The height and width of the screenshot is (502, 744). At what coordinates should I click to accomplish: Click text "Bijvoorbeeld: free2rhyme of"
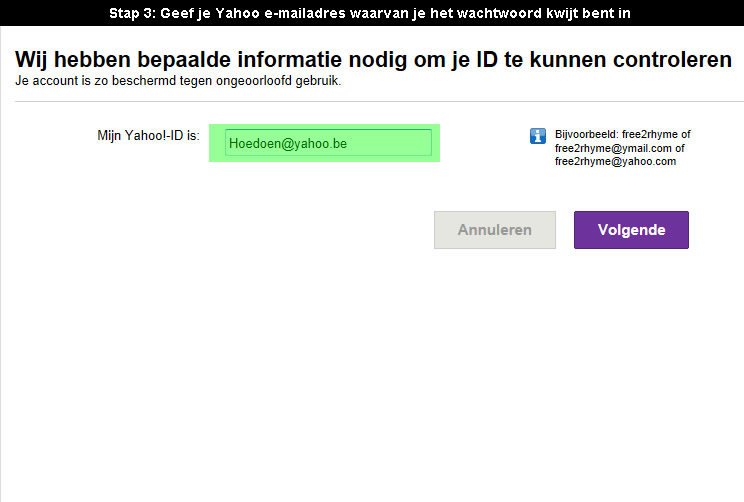623,134
